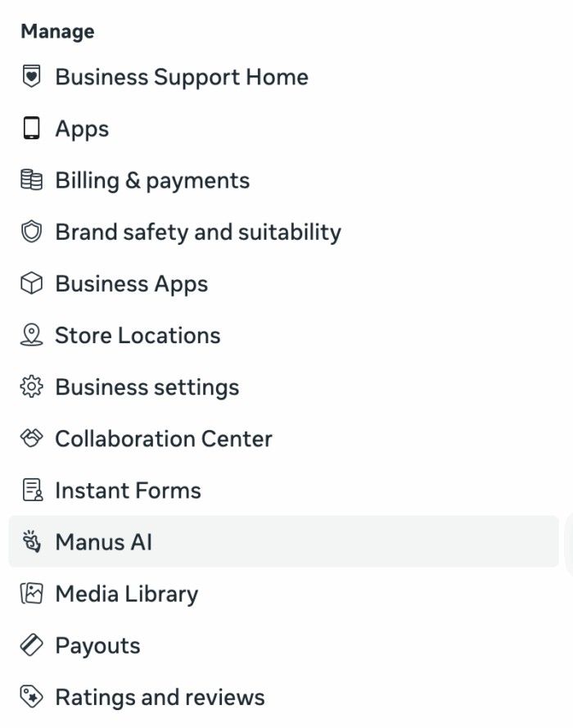The height and width of the screenshot is (728, 573).
Task: Navigate to Store Locations
Action: pos(137,335)
